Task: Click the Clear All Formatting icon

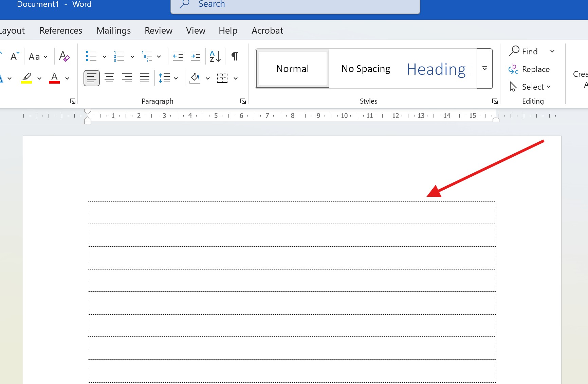Action: [64, 56]
